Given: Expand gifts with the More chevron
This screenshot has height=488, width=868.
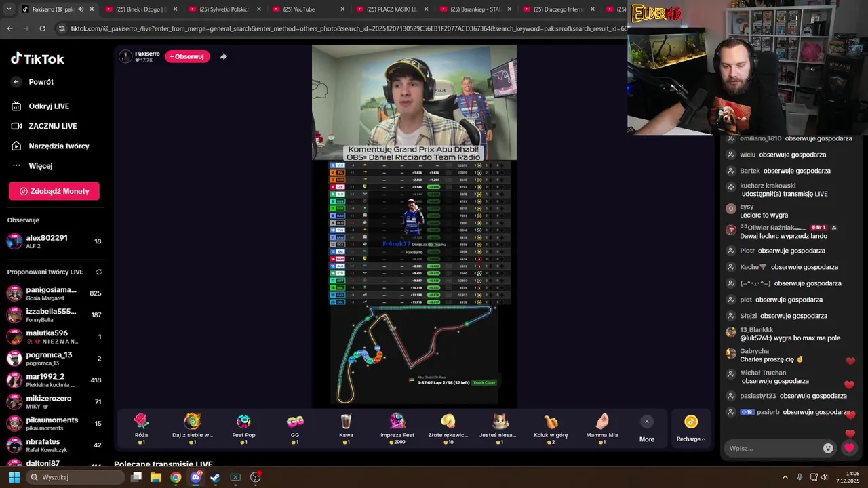Looking at the screenshot, I should [x=647, y=422].
